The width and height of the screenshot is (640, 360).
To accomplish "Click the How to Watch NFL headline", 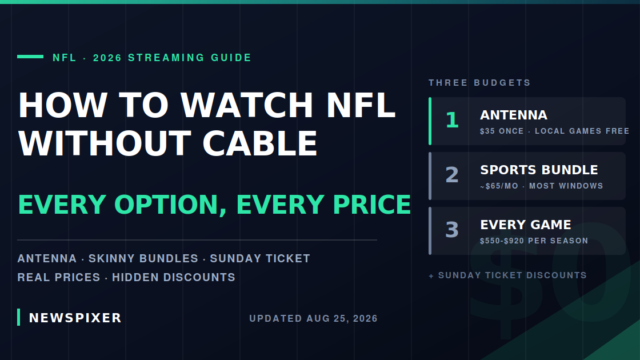I will coord(207,124).
